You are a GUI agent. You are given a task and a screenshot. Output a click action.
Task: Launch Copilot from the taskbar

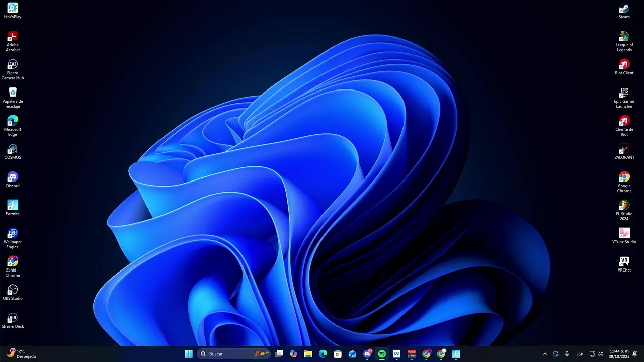click(293, 354)
